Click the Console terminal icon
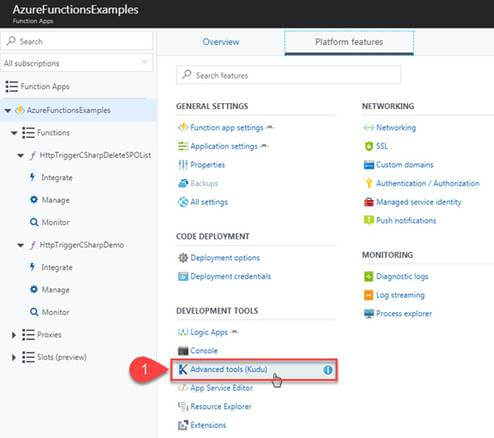Image resolution: width=494 pixels, height=438 pixels. (x=183, y=351)
